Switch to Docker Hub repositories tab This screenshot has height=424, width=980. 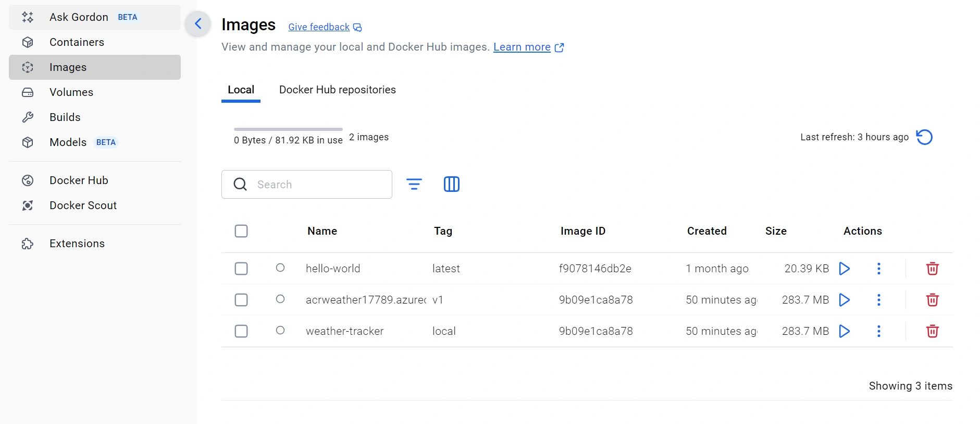[338, 90]
